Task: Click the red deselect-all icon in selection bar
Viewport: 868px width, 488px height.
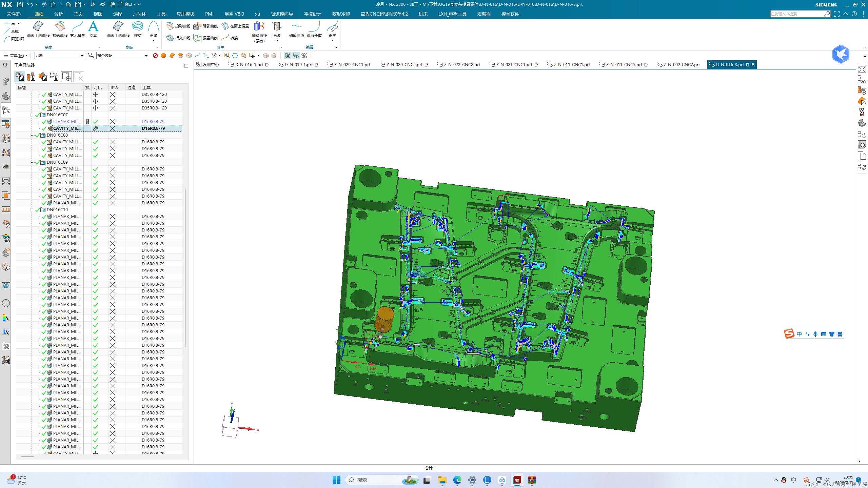Action: pyautogui.click(x=155, y=56)
